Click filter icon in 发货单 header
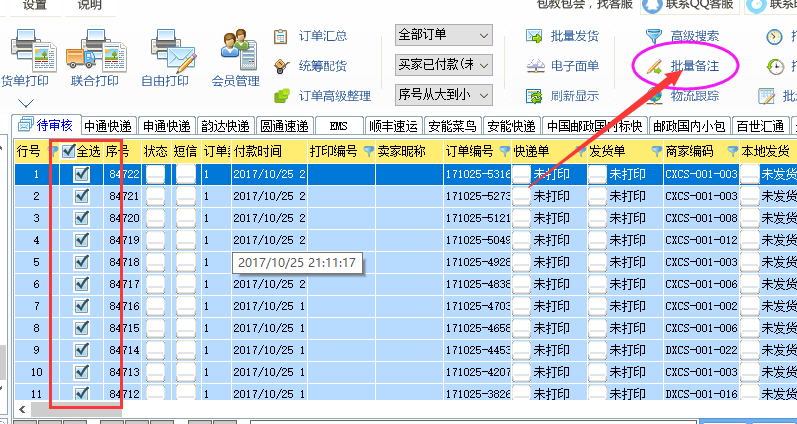The image size is (797, 424). coord(656,151)
